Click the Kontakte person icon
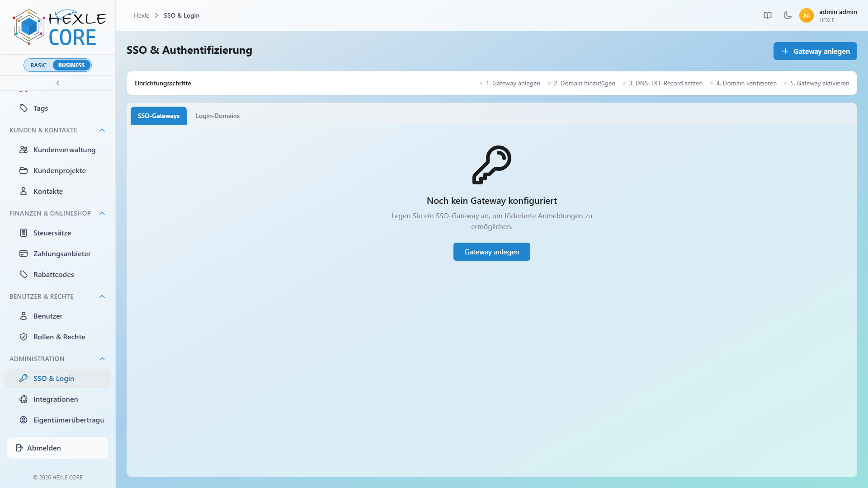Screen dimensions: 868x488 pyautogui.click(x=24, y=191)
